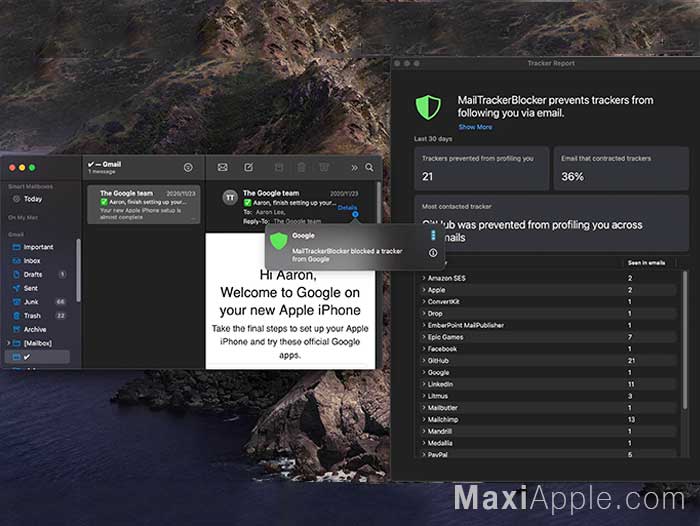
Task: Expand EmberPoint MailPublisher tracker row
Action: pyautogui.click(x=424, y=325)
